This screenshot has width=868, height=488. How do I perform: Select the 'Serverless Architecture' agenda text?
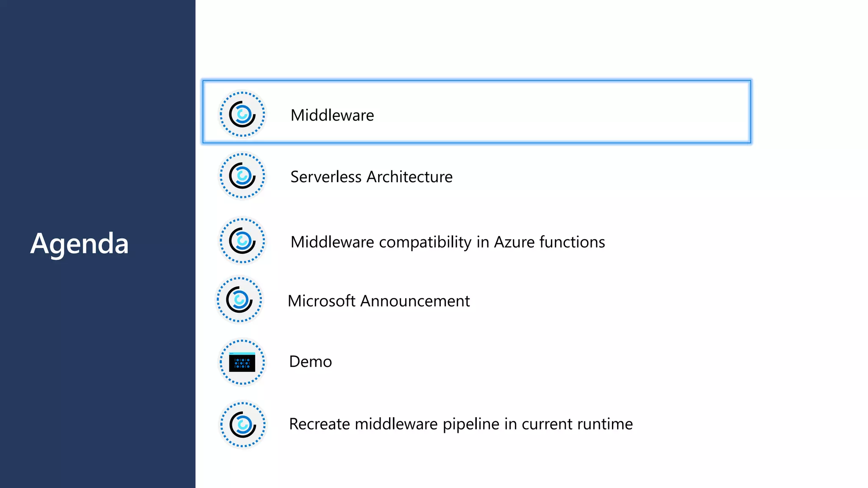click(x=371, y=177)
